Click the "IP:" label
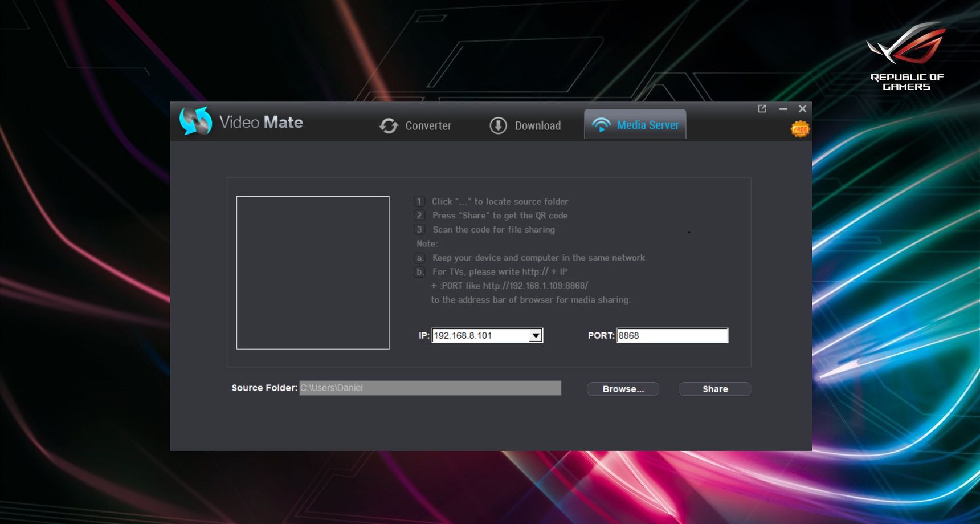980x524 pixels. click(424, 335)
